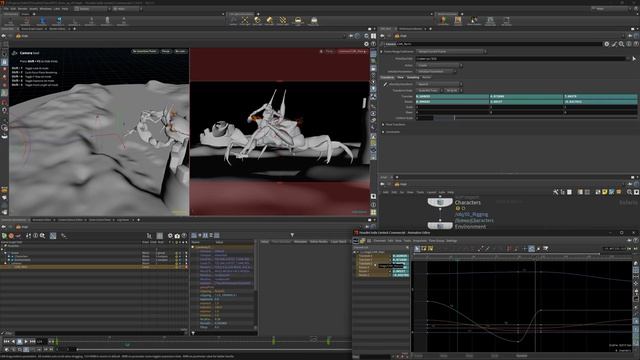
Task: Toggle the highlighted real-time playback button
Action: click(26, 349)
